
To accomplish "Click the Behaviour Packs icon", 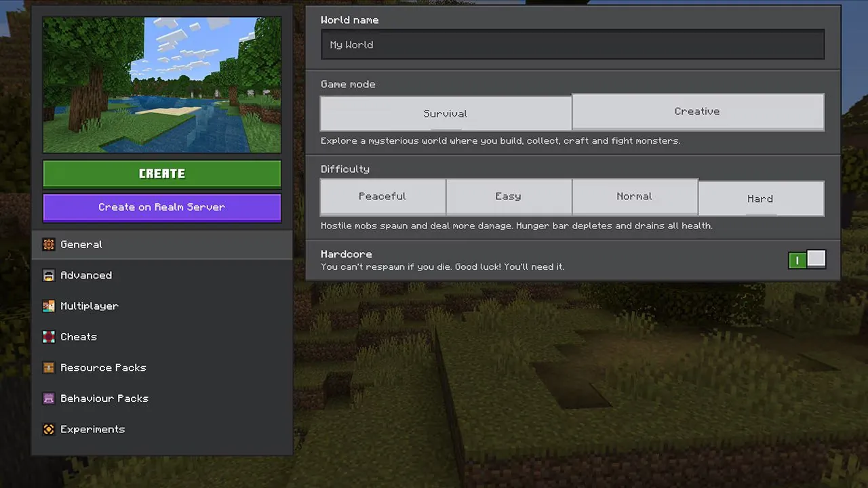I will coord(49,399).
